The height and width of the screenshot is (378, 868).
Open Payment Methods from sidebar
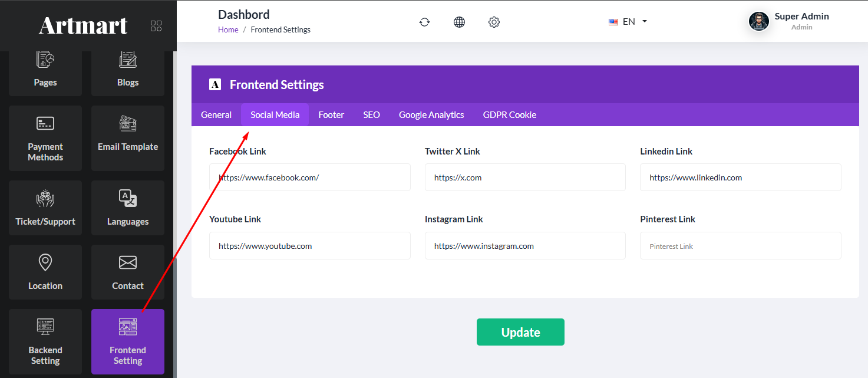45,139
